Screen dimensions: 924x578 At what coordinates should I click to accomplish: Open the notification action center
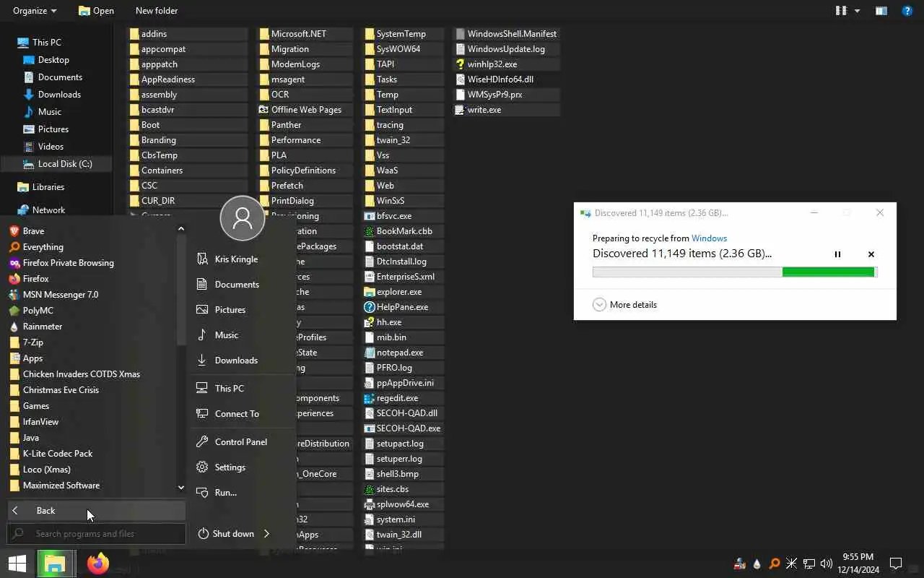(896, 564)
